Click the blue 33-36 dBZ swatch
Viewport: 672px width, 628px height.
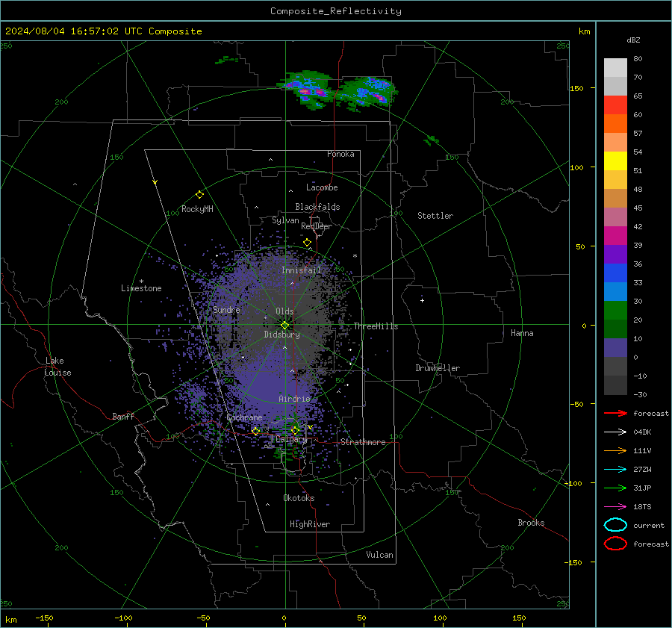[615, 273]
